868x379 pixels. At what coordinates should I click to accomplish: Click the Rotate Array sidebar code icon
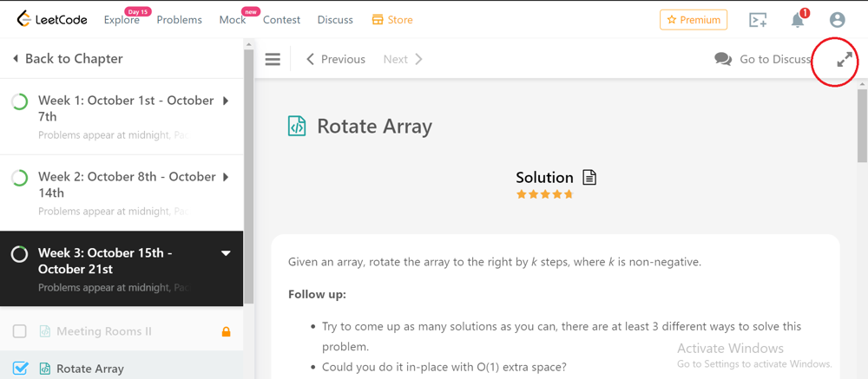point(45,369)
